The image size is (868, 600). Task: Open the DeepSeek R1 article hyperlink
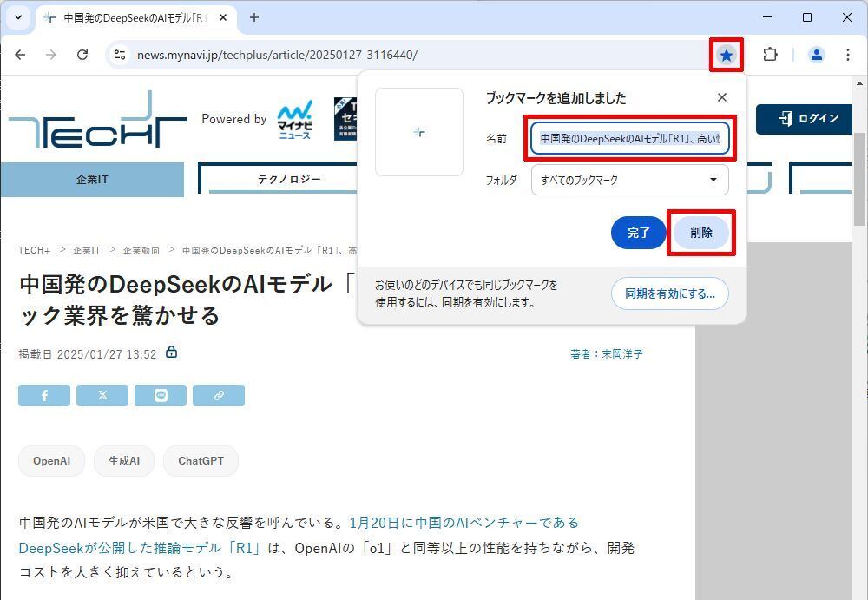pos(299,535)
